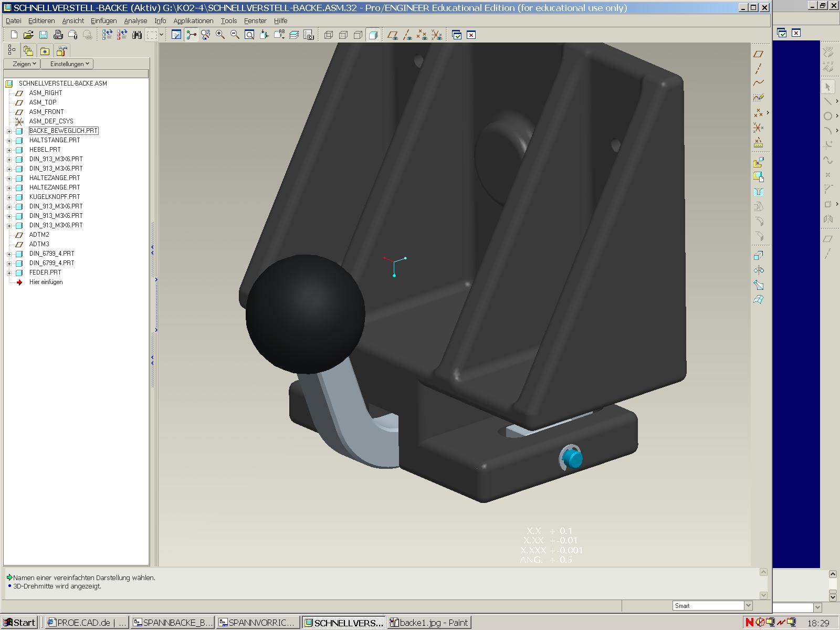Toggle shaded display mode
This screenshot has width=840, height=630.
pos(373,35)
